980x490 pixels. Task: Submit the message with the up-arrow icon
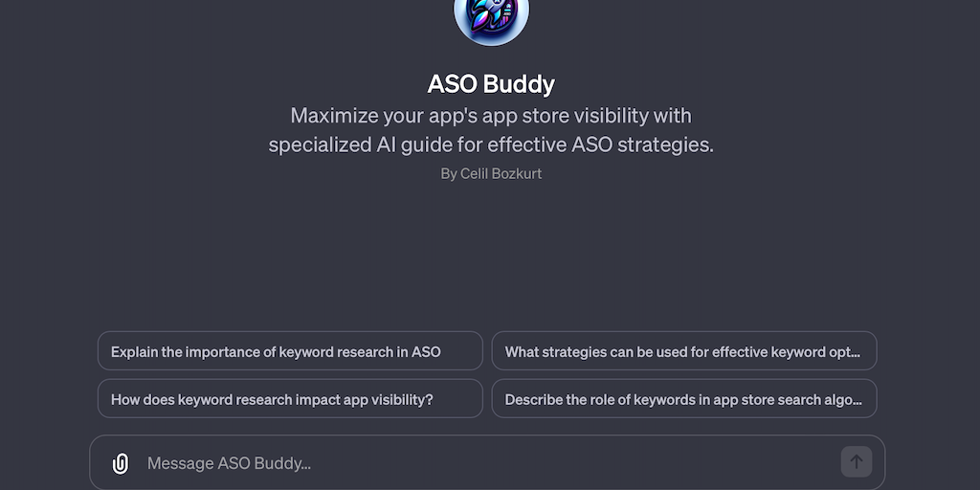[856, 462]
